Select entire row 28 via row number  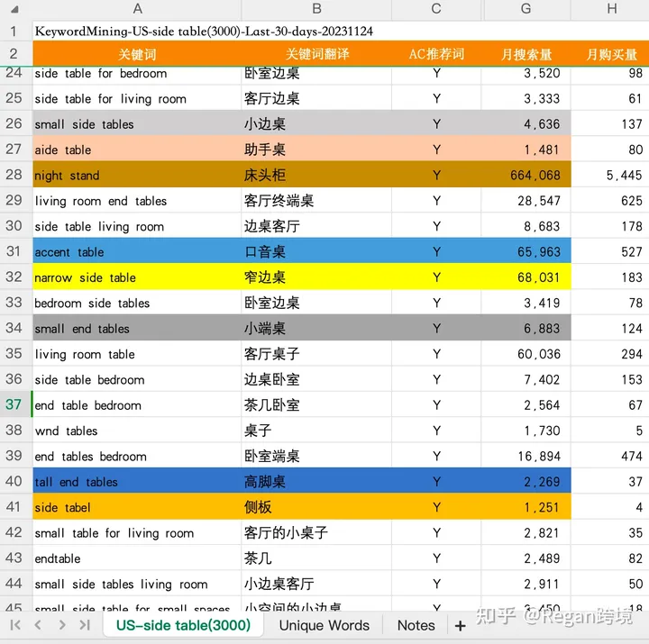(x=14, y=175)
